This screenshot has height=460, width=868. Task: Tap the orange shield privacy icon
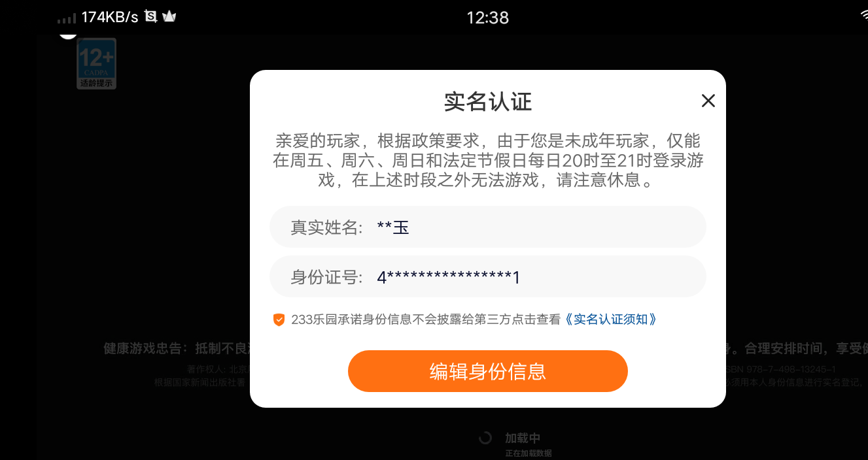279,320
